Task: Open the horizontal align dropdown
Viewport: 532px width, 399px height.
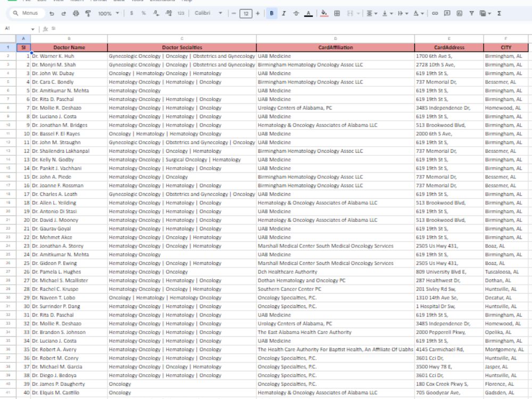Action: [372, 13]
